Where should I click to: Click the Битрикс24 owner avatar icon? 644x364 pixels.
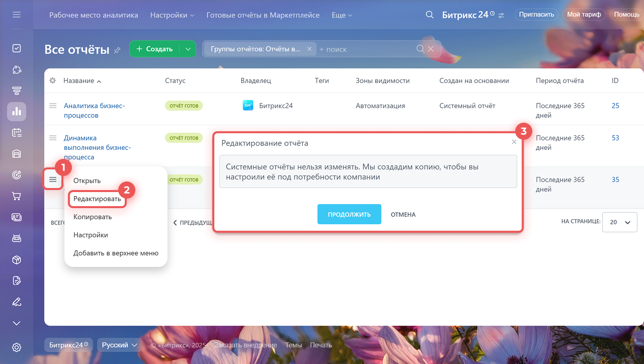(x=248, y=105)
